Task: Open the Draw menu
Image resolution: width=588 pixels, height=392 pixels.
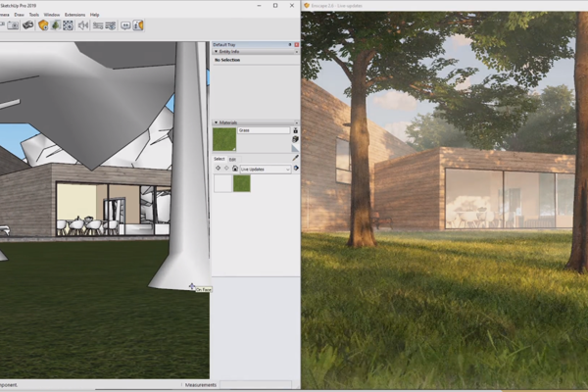Action: click(x=19, y=15)
